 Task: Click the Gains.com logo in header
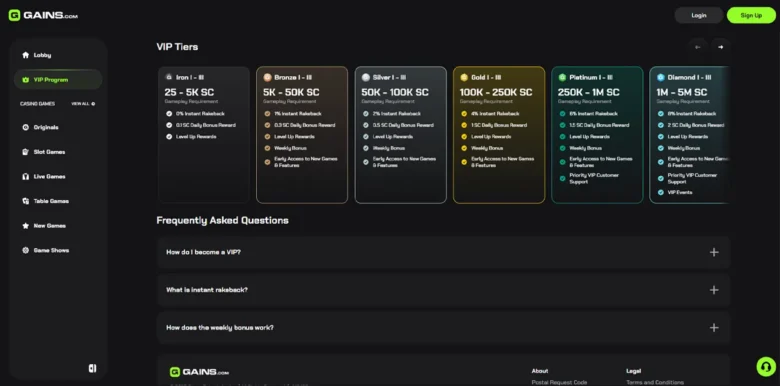tap(43, 15)
